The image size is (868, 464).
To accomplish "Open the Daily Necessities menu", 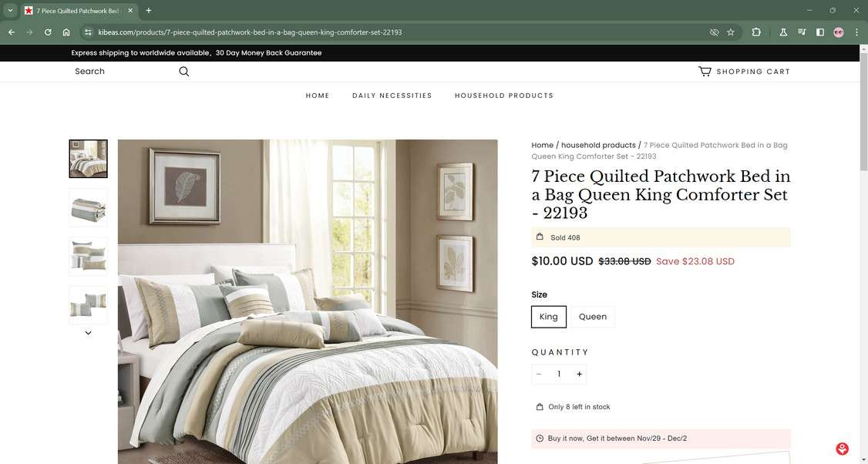I will click(392, 96).
